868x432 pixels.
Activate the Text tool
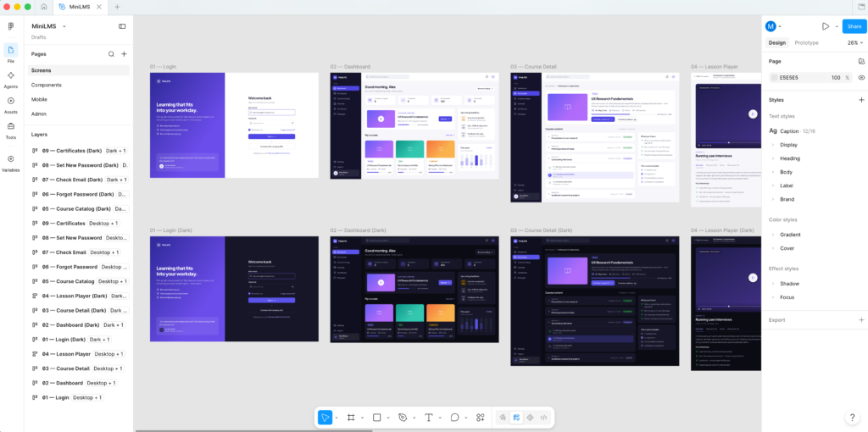tap(428, 418)
